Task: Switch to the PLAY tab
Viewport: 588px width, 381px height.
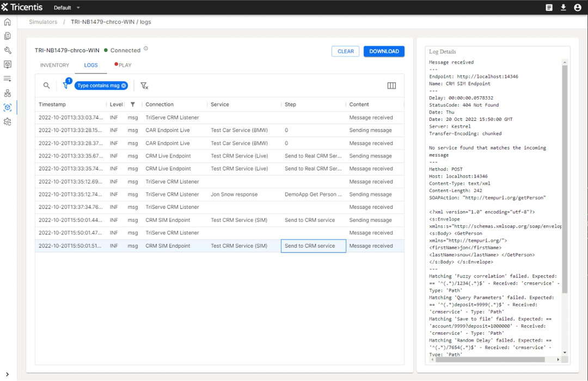Action: (125, 65)
